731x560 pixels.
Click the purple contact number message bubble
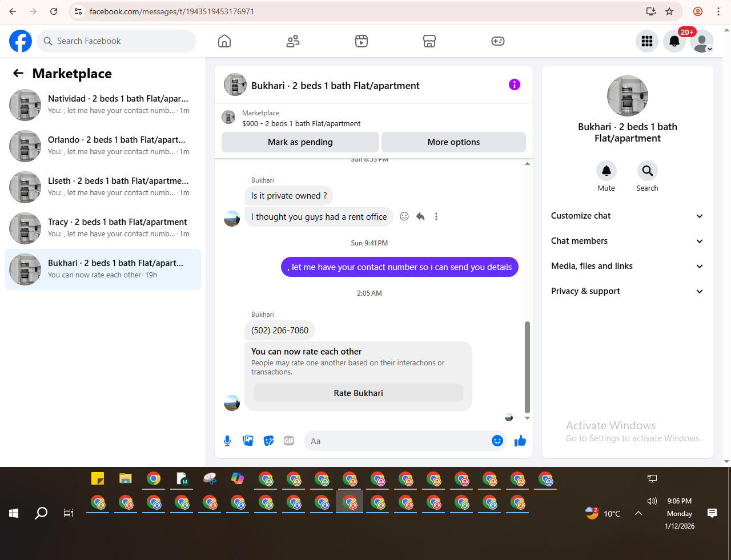[400, 267]
